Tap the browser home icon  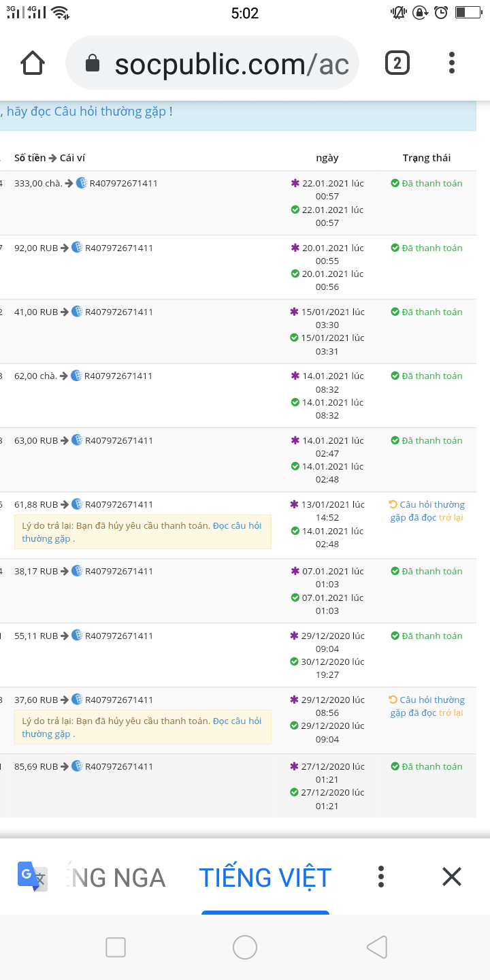click(33, 63)
